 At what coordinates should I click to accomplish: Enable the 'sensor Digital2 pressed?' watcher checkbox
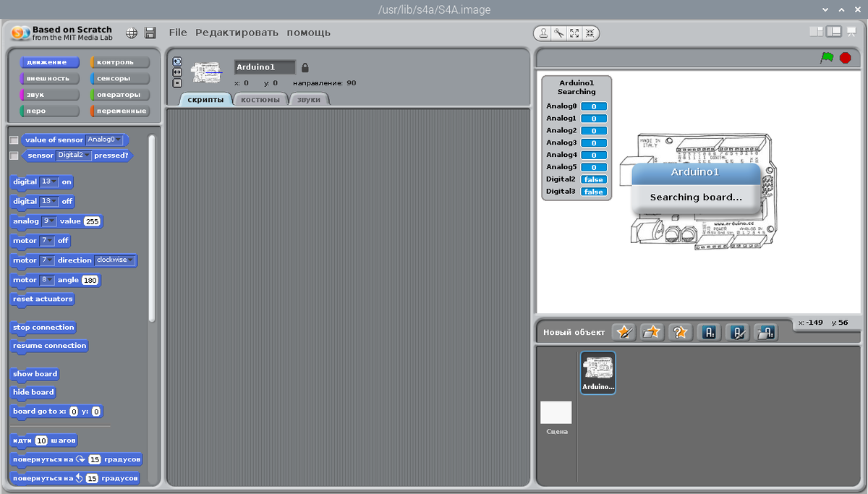13,155
